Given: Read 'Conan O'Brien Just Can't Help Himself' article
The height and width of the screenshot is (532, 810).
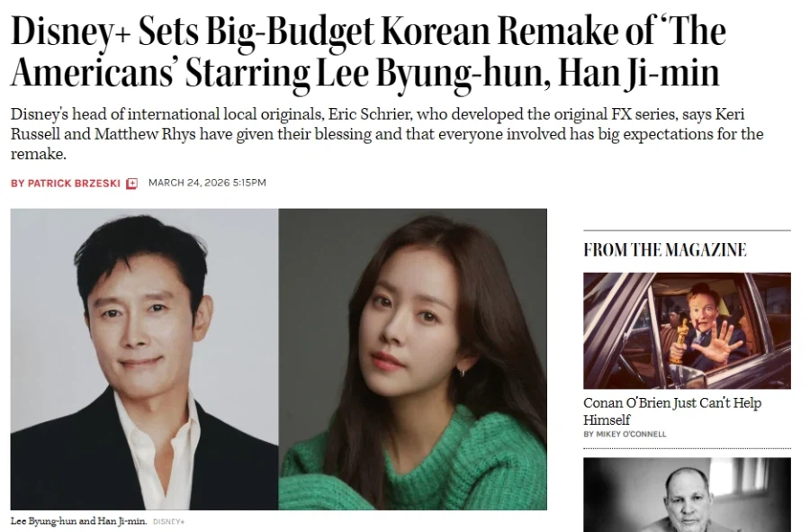Looking at the screenshot, I should pyautogui.click(x=672, y=411).
